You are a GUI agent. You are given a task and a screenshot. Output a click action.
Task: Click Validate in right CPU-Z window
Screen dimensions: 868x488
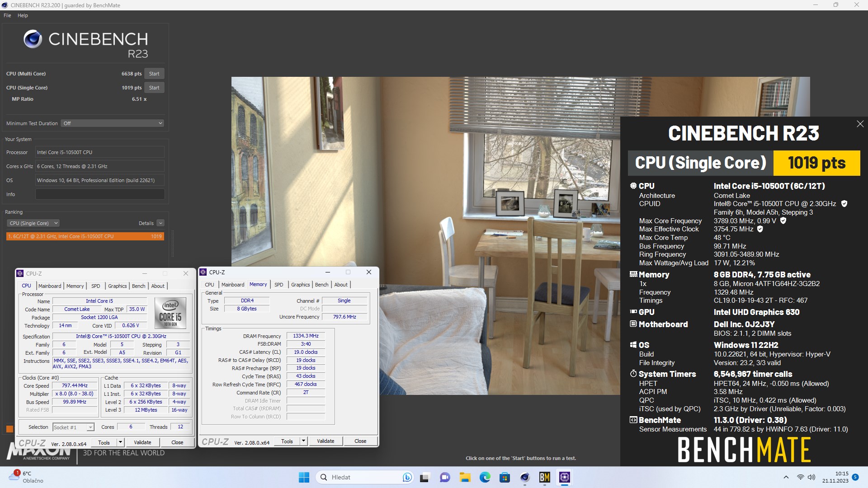click(325, 441)
